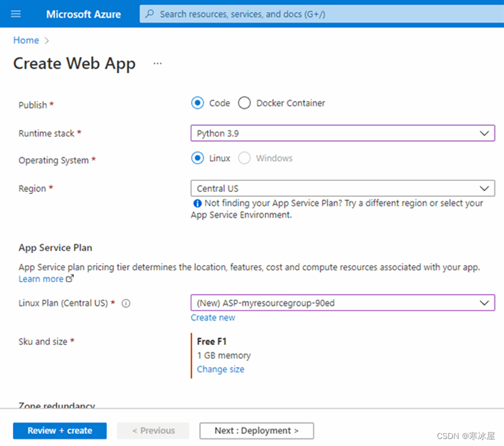Click the Create new plan link

click(213, 318)
